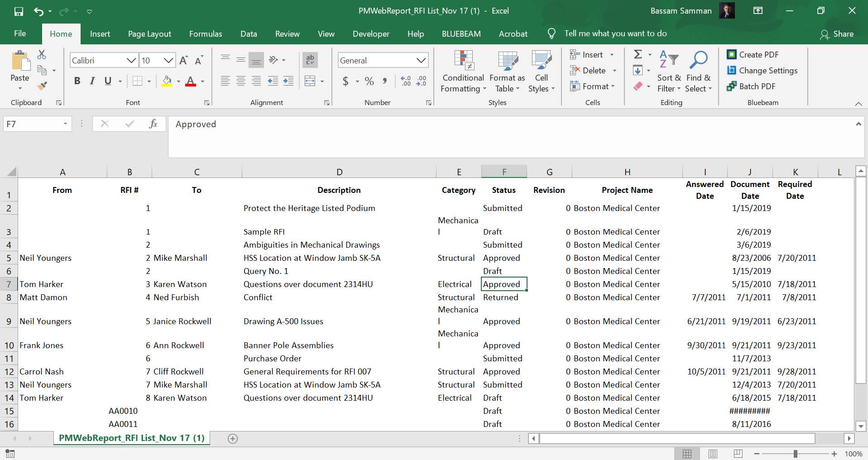
Task: Decrease font size with the smaller A
Action: click(x=199, y=60)
